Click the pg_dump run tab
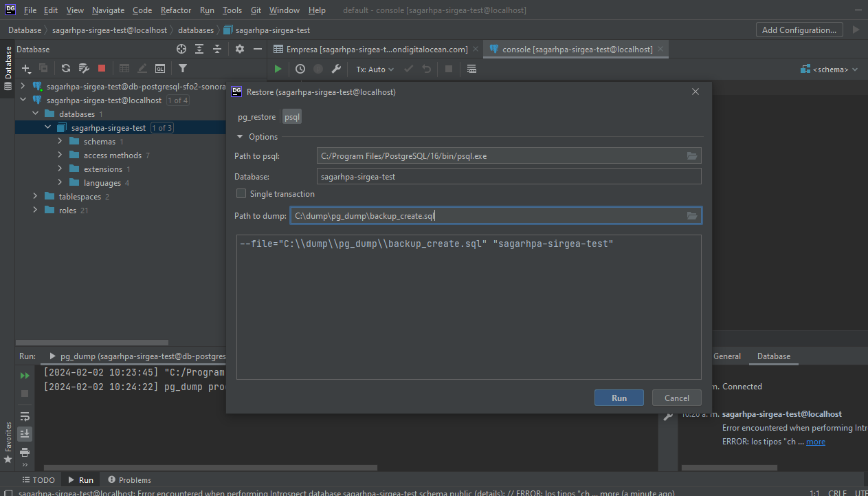The image size is (868, 496). pyautogui.click(x=137, y=356)
